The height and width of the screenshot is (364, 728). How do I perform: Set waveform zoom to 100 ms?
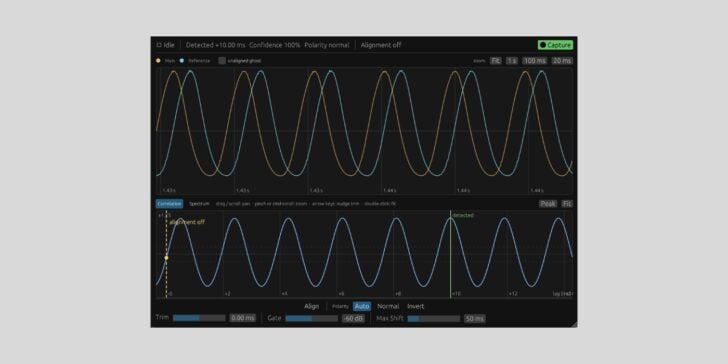[x=534, y=60]
